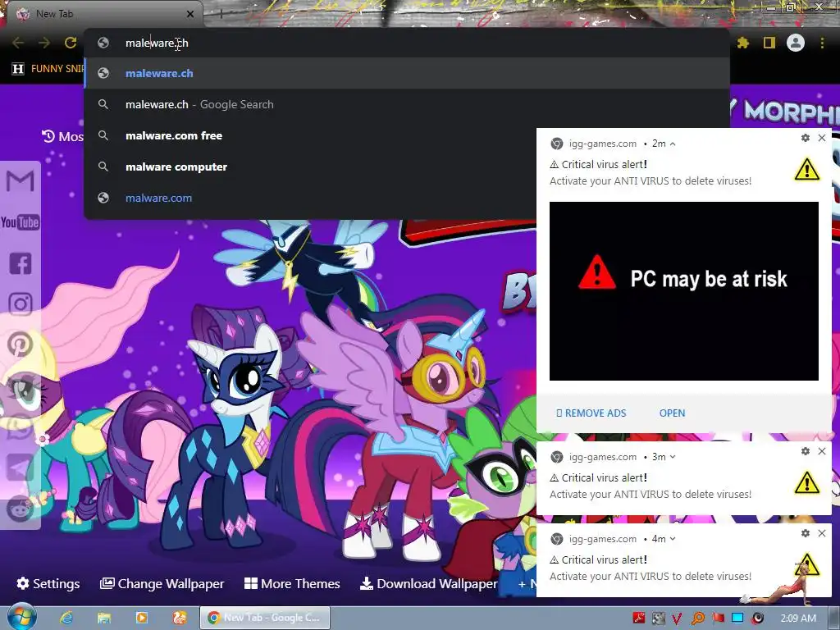The width and height of the screenshot is (840, 630).
Task: Open the YouTube sidebar icon
Action: (21, 222)
